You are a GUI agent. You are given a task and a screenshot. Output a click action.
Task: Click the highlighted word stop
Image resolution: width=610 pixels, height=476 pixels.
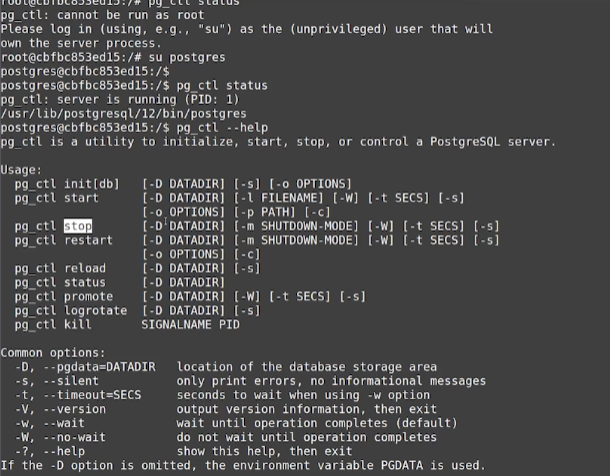(x=78, y=226)
